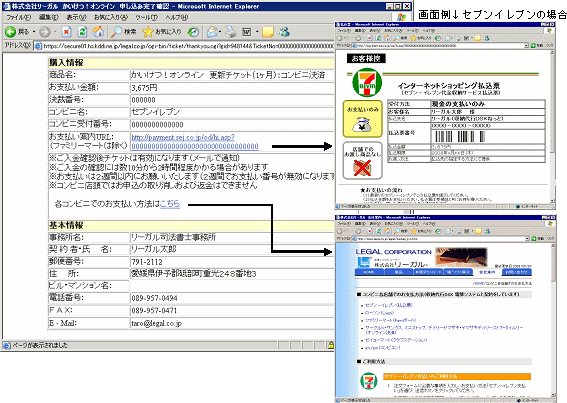This screenshot has width=567, height=403.
Task: Click the History/Media globe icon in main toolbar
Action: pyautogui.click(x=193, y=32)
